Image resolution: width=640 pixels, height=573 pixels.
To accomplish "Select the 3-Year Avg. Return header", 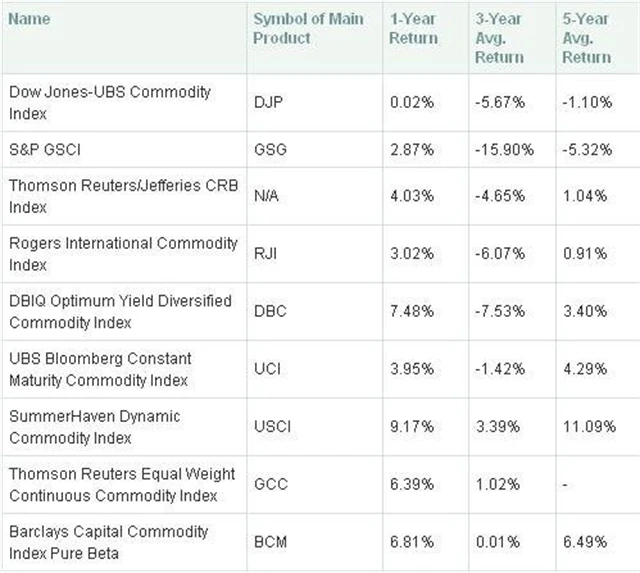I will [x=498, y=37].
